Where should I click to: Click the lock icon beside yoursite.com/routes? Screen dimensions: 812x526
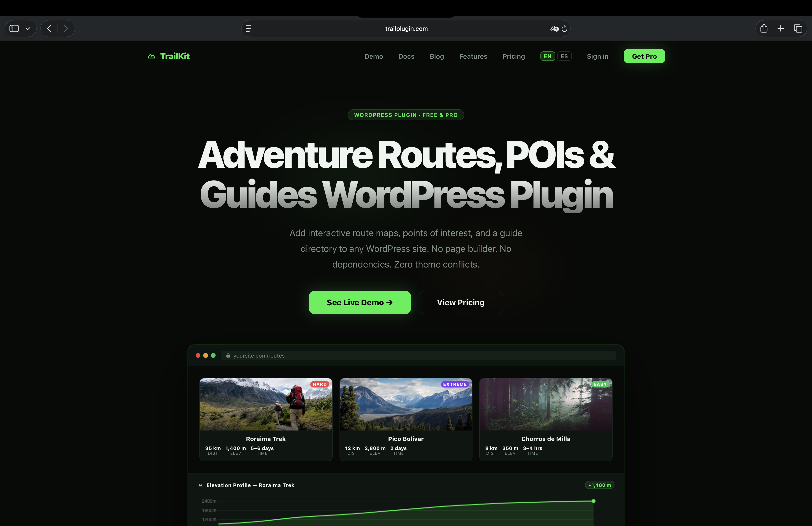(228, 355)
